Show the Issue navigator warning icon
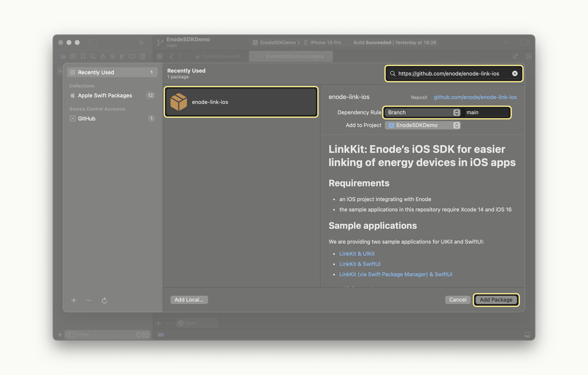The width and height of the screenshot is (588, 375). tap(103, 56)
